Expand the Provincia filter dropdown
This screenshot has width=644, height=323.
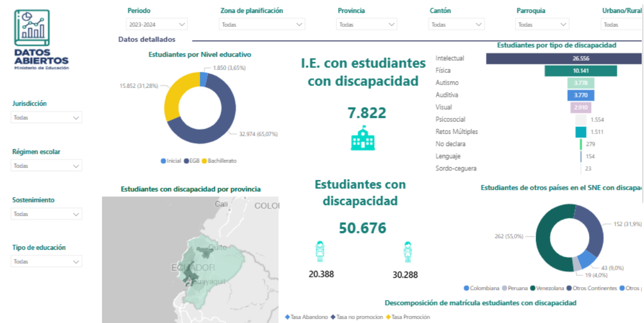pyautogui.click(x=367, y=24)
